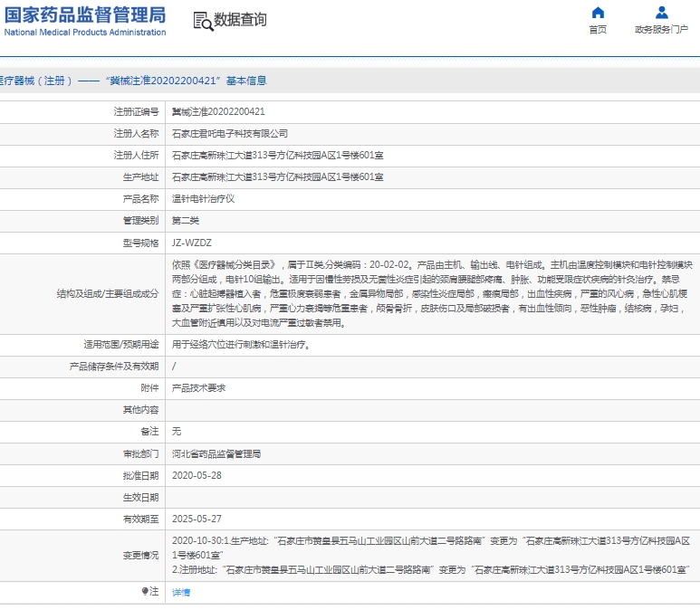The image size is (700, 610).
Task: Click the 适用范围/预期用途 label
Action: [121, 345]
